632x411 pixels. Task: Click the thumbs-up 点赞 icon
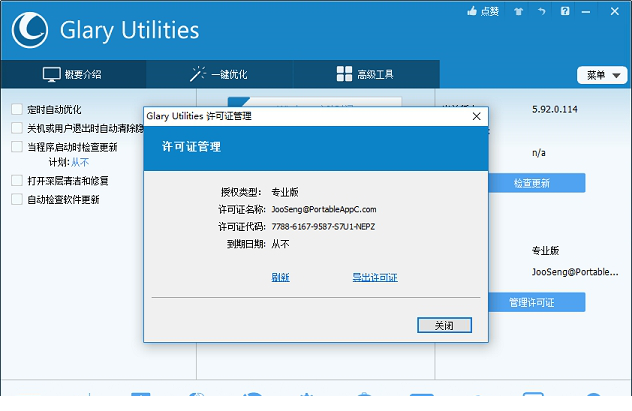(x=483, y=11)
